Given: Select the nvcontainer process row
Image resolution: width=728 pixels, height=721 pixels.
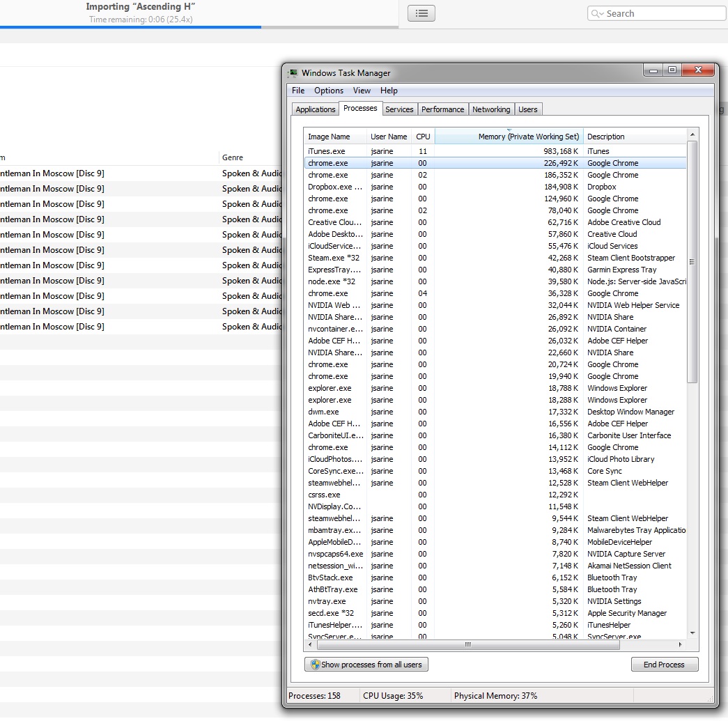Looking at the screenshot, I should coord(495,329).
